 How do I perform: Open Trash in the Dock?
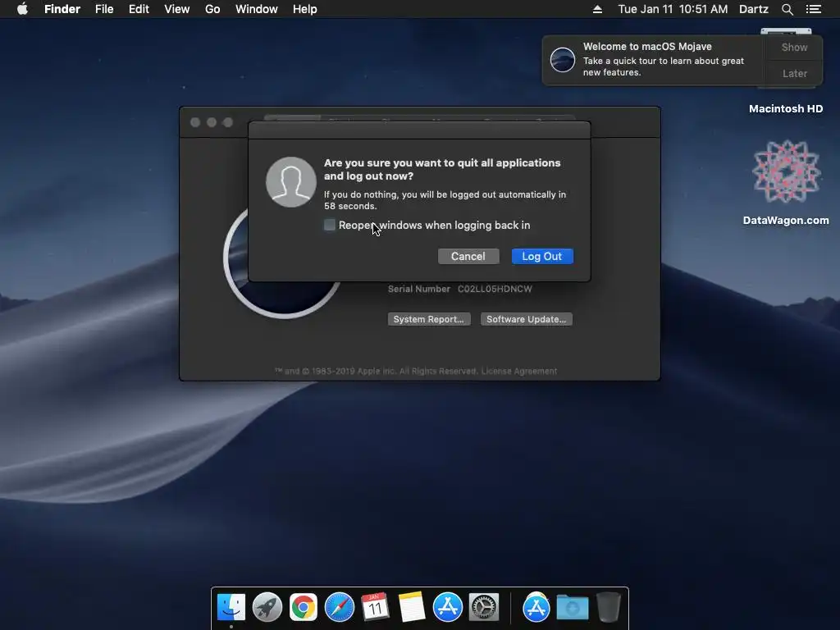pyautogui.click(x=609, y=608)
